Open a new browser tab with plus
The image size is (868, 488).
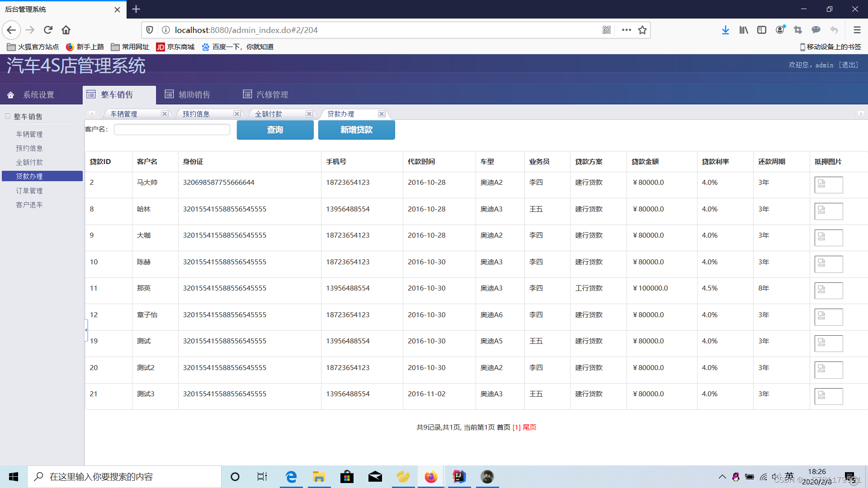[136, 9]
